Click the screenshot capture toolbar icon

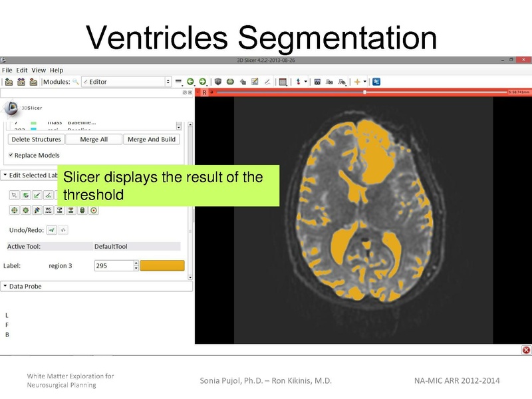pos(317,81)
